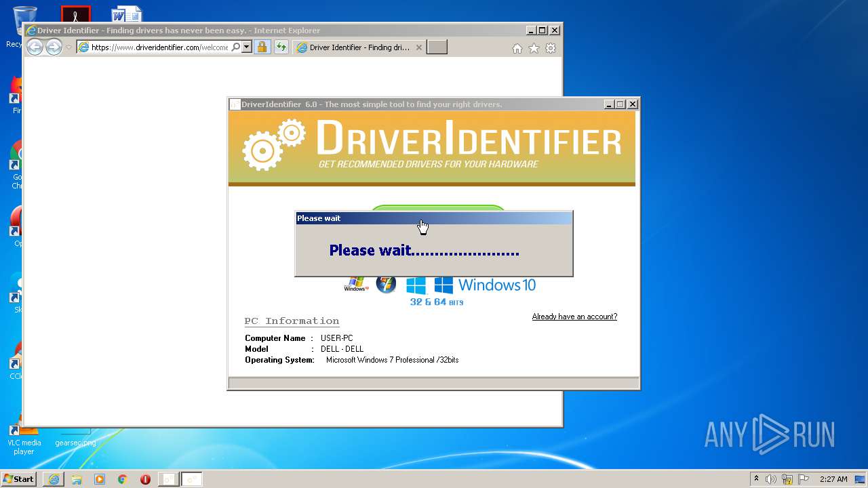Click the Windows 10 logo
Image resolution: width=868 pixels, height=488 pixels.
click(485, 285)
